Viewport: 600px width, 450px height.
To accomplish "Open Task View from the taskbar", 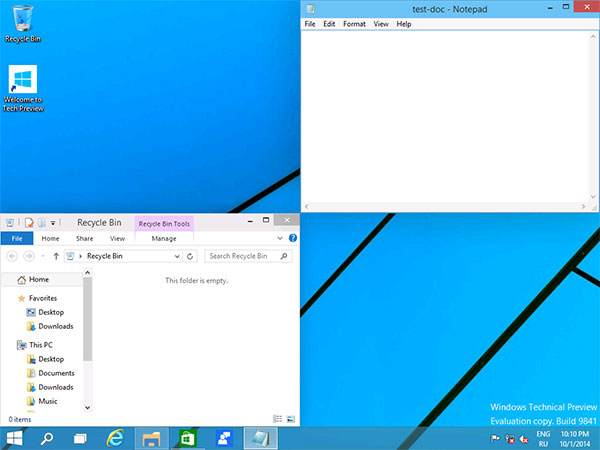I will click(80, 439).
